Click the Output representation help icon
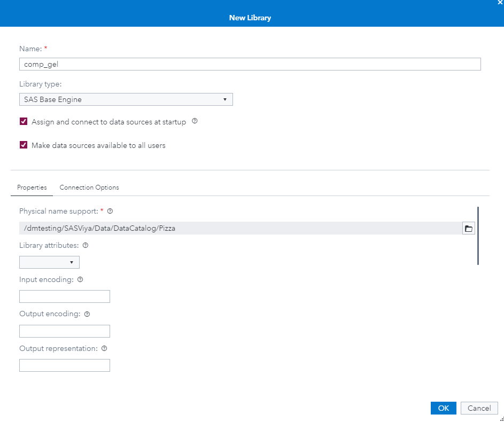Viewport: 504px width, 422px height. pos(104,348)
